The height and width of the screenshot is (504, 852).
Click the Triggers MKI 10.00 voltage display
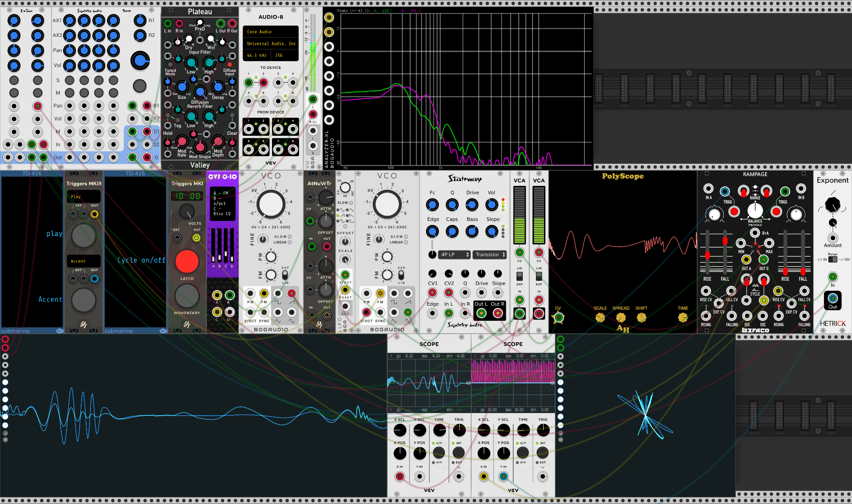coord(187,196)
